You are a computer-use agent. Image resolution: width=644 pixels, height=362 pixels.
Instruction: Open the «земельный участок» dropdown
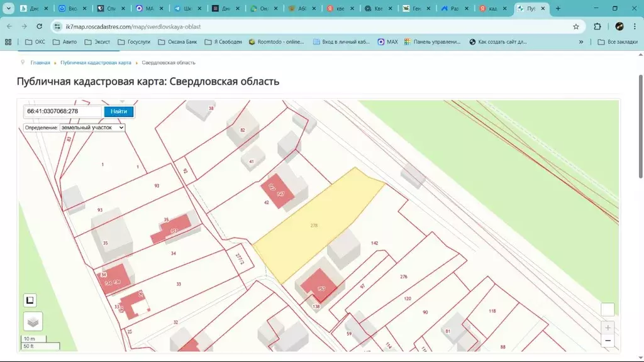[x=91, y=127]
